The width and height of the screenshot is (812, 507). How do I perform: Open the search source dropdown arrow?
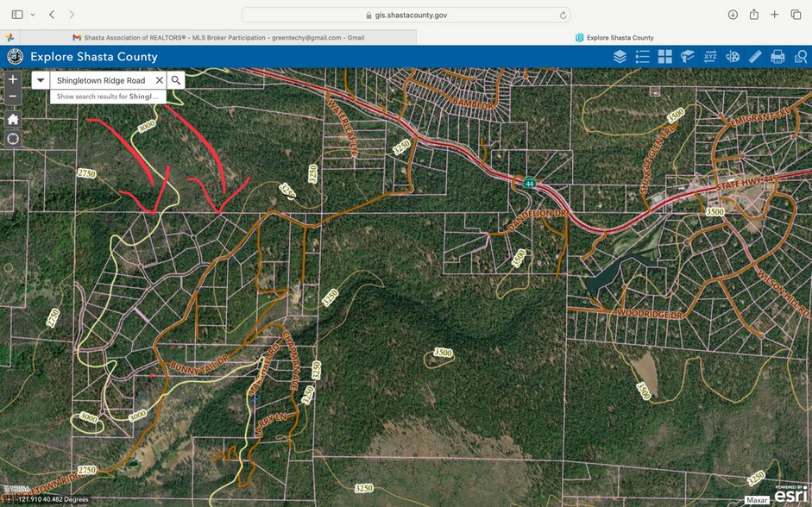point(41,79)
